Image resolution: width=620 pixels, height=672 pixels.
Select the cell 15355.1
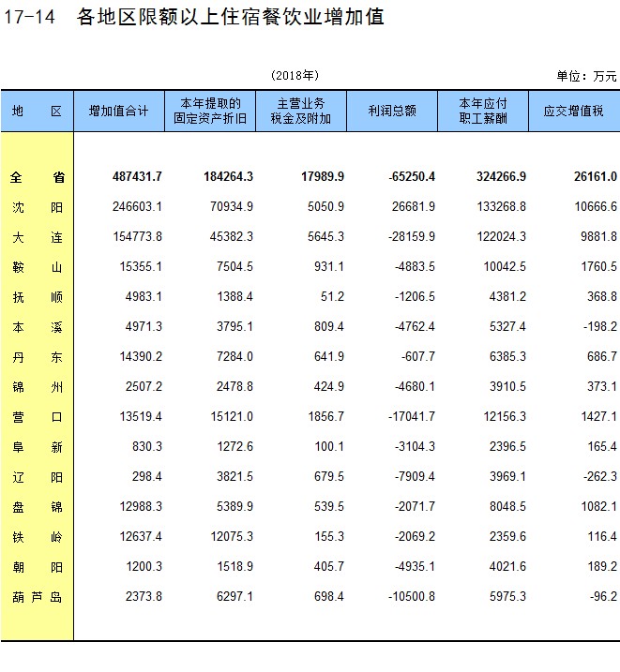(x=141, y=266)
